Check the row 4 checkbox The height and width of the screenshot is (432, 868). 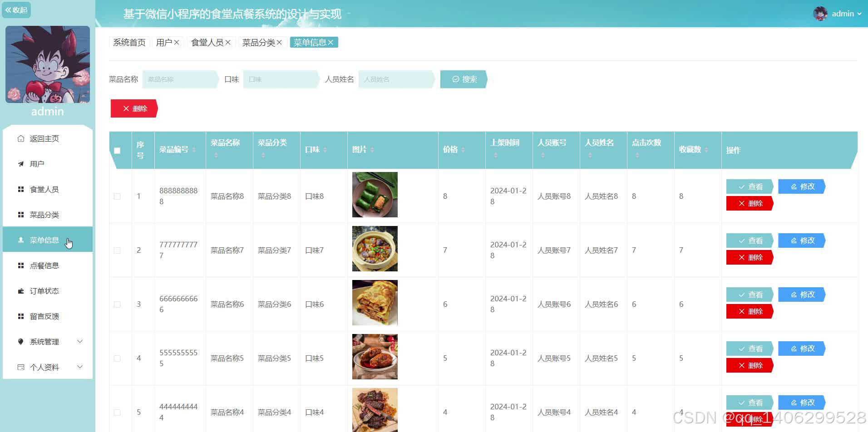[117, 358]
